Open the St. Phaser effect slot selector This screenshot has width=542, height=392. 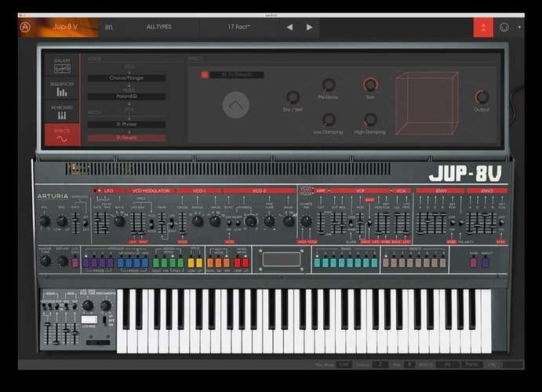tap(126, 124)
